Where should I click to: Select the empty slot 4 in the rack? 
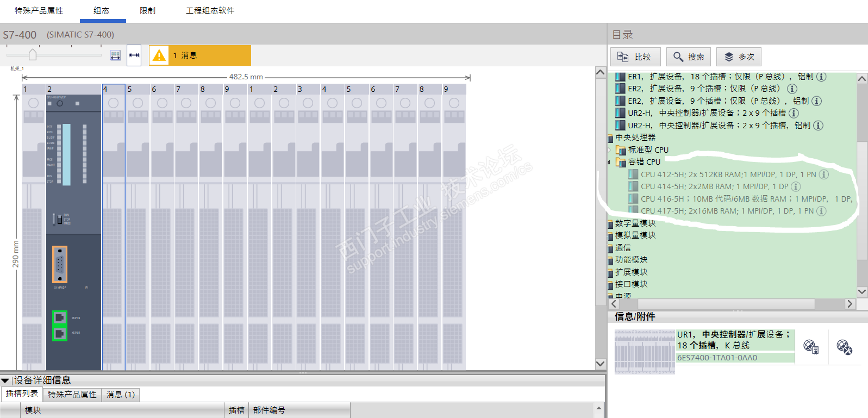click(x=114, y=227)
